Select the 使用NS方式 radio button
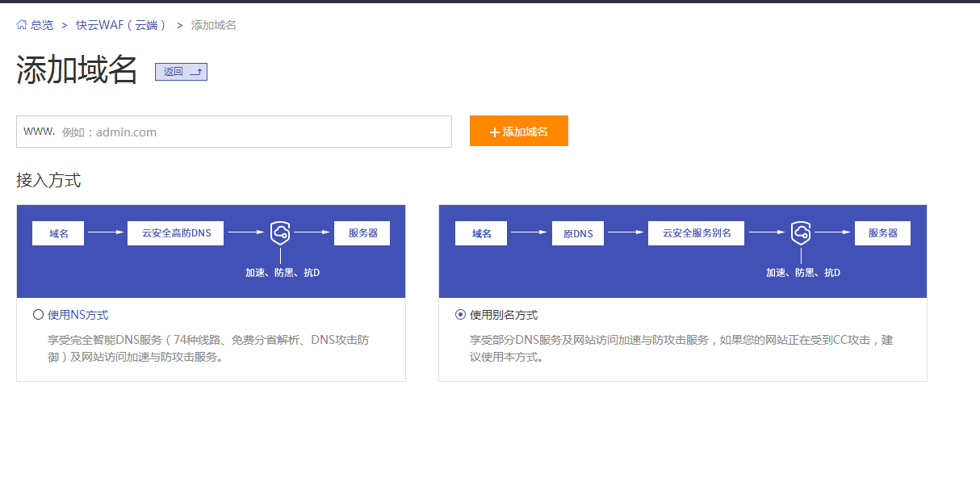This screenshot has height=494, width=980. (38, 315)
